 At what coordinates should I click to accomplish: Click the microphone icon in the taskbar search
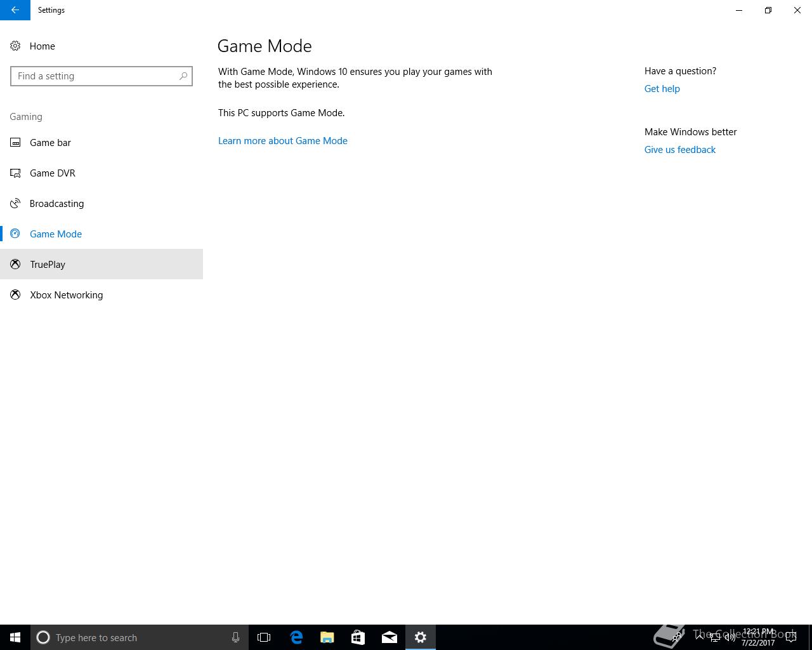235,637
